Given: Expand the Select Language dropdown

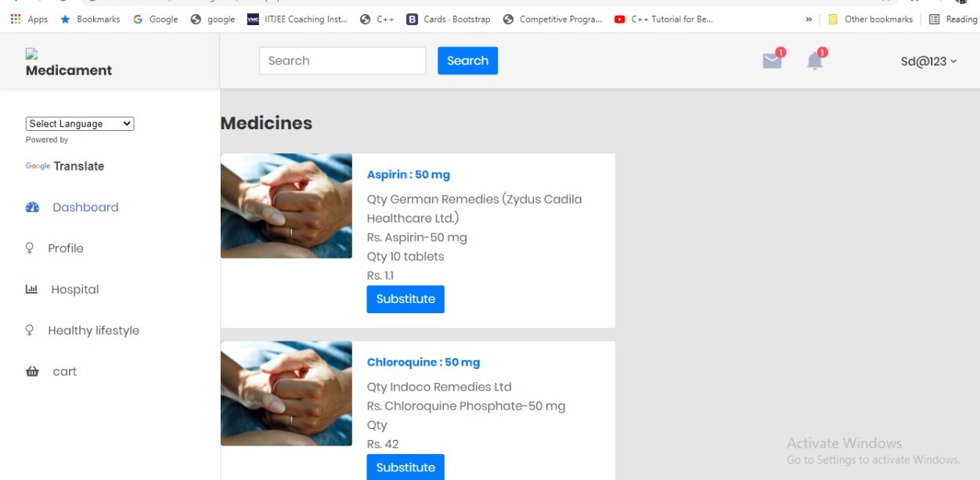Looking at the screenshot, I should coord(80,124).
